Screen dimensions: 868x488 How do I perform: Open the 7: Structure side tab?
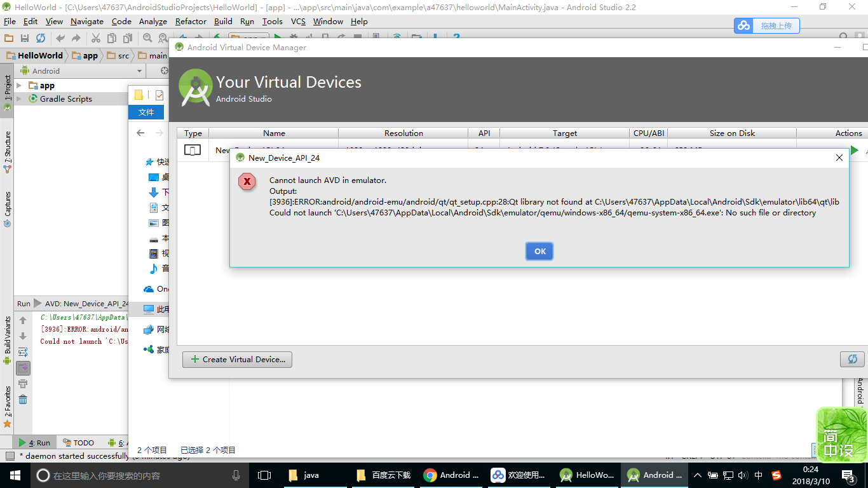(x=7, y=151)
